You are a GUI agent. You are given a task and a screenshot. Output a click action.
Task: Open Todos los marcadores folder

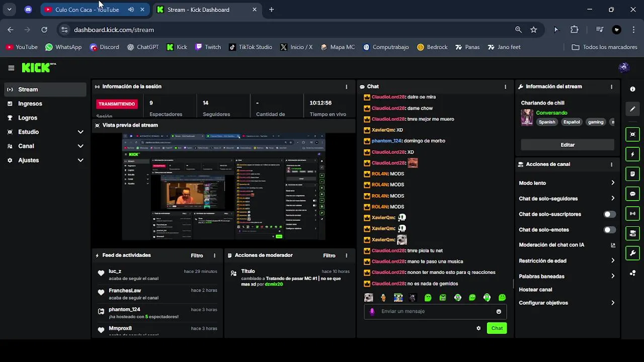(605, 47)
